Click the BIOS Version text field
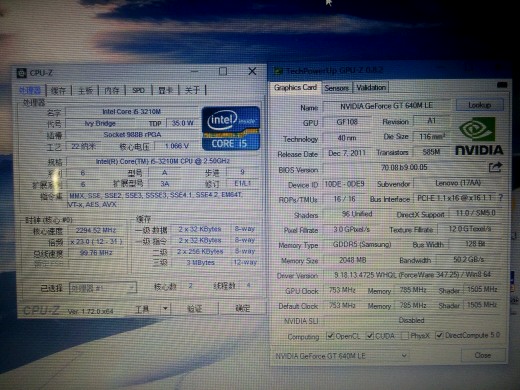The height and width of the screenshot is (390, 520). [x=404, y=167]
